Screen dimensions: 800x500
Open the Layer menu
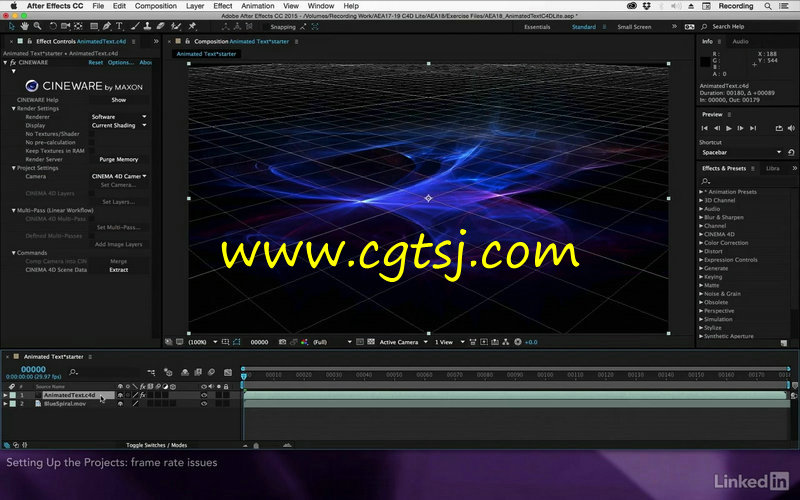pos(195,6)
